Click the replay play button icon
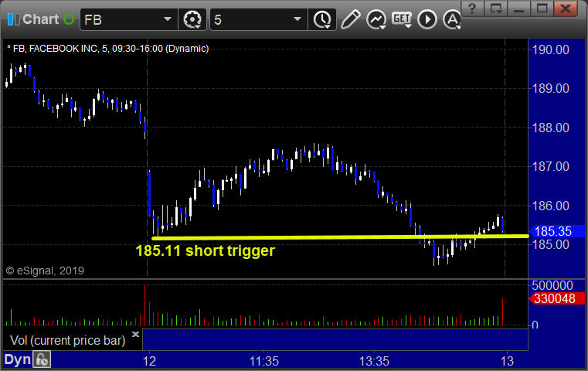 click(427, 19)
